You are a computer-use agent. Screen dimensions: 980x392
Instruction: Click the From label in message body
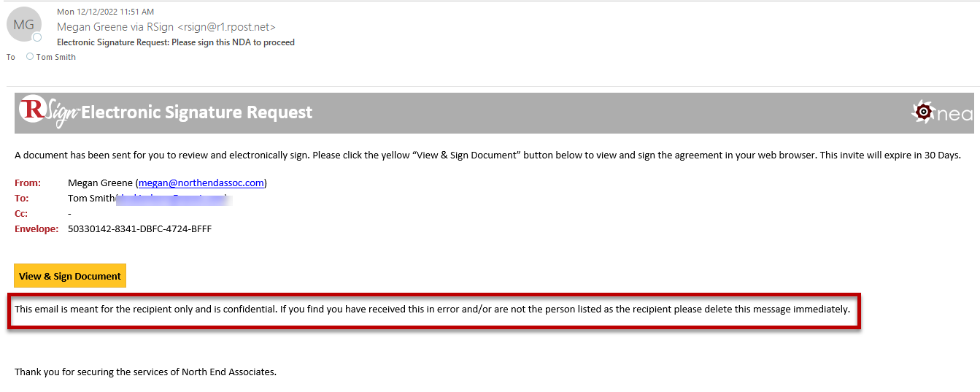tap(28, 183)
